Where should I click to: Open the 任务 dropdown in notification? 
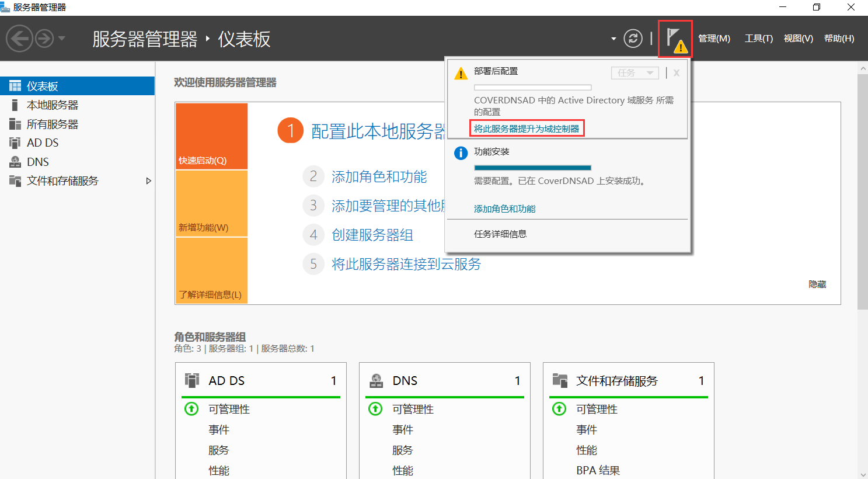635,73
